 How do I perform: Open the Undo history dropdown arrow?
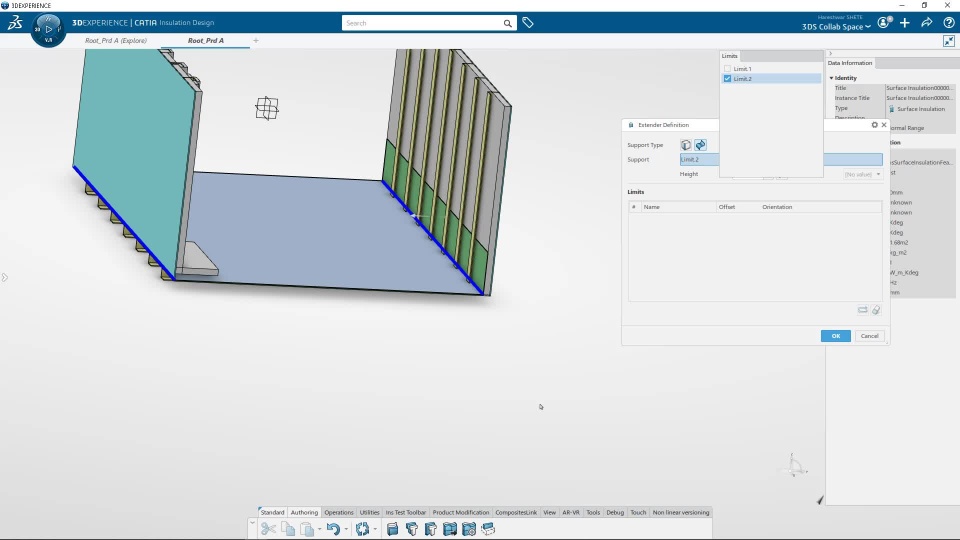click(x=346, y=530)
